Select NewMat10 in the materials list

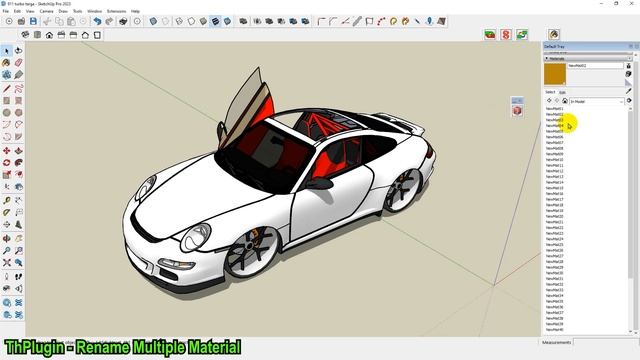coord(555,160)
